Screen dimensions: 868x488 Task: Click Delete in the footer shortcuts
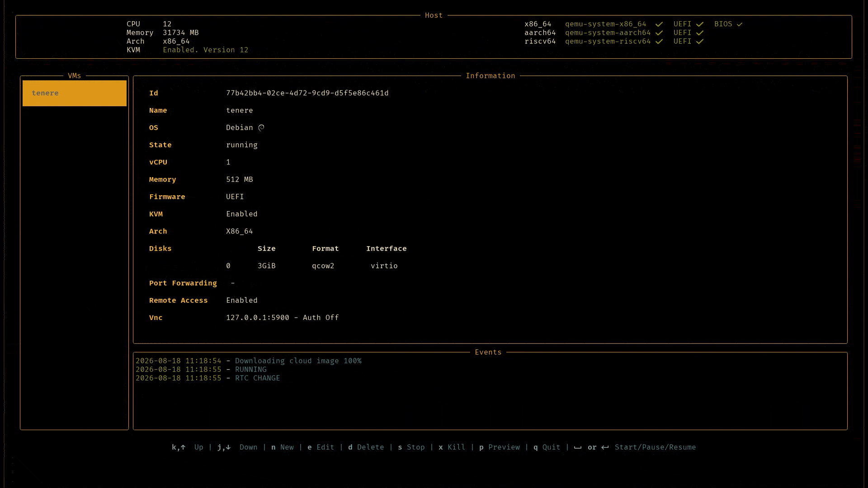(x=371, y=447)
